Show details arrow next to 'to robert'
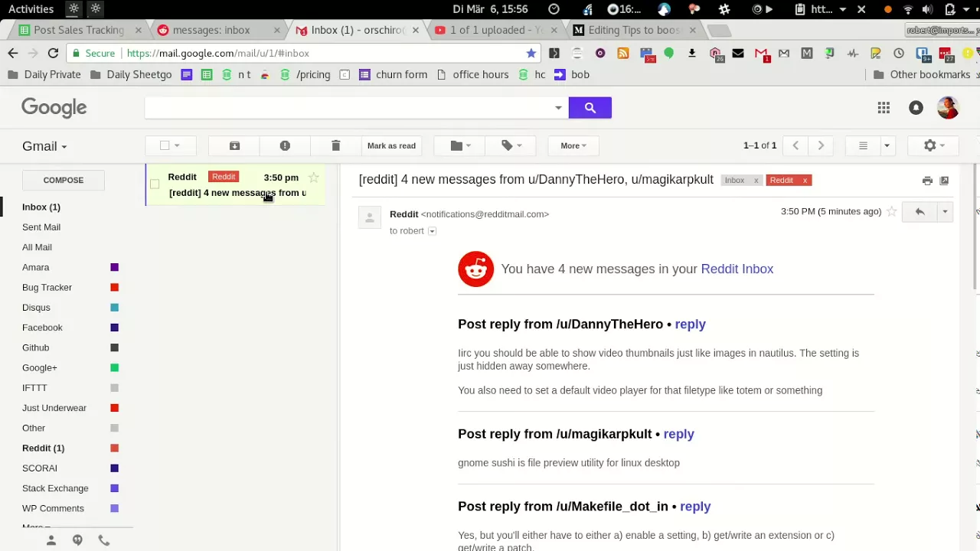This screenshot has width=980, height=551. [x=432, y=231]
